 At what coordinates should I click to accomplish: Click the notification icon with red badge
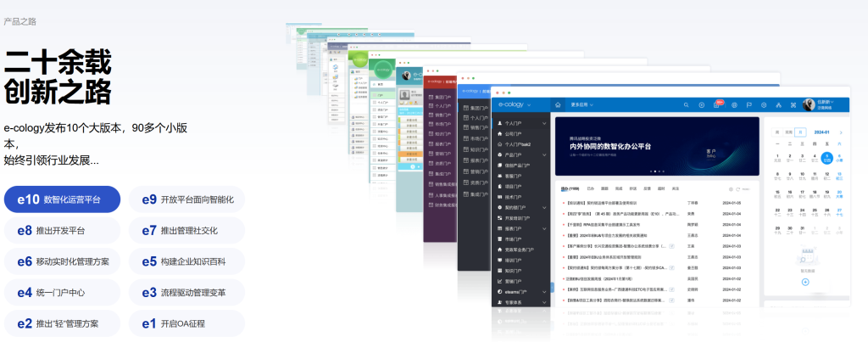(717, 104)
